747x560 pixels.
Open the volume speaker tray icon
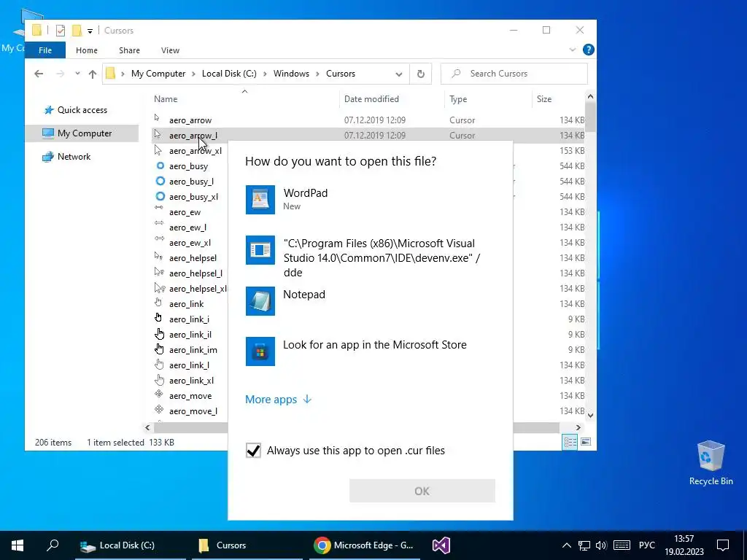pyautogui.click(x=601, y=545)
